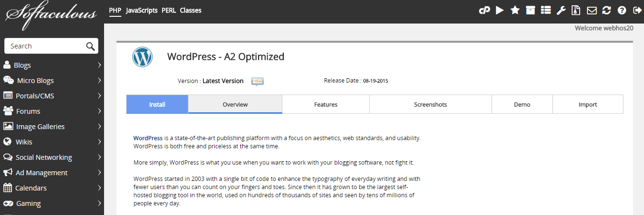
Task: Click the Gaming controller icon
Action: pyautogui.click(x=8, y=203)
